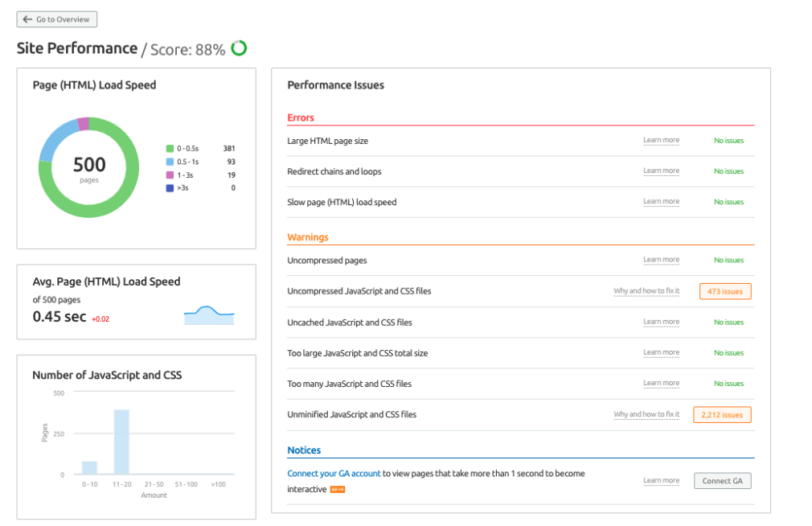Image resolution: width=812 pixels, height=526 pixels.
Task: Click the Connect GA button
Action: [x=722, y=481]
